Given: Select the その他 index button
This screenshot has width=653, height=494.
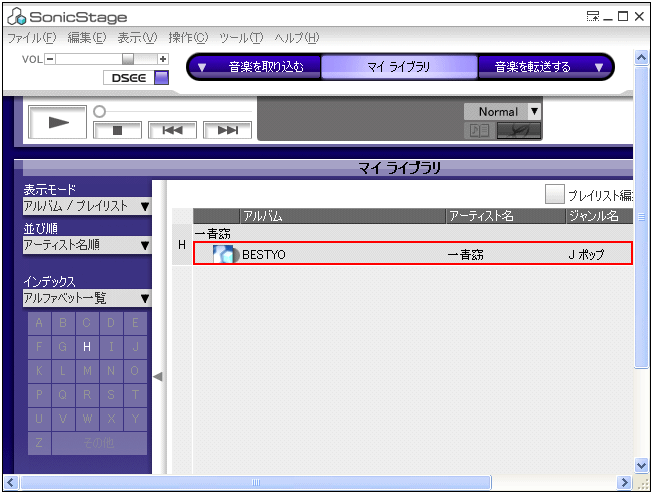Looking at the screenshot, I should (x=99, y=443).
